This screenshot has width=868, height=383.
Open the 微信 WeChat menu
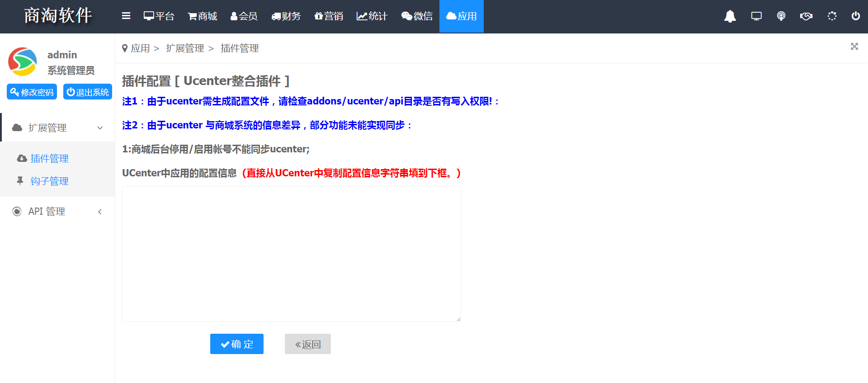tap(417, 16)
